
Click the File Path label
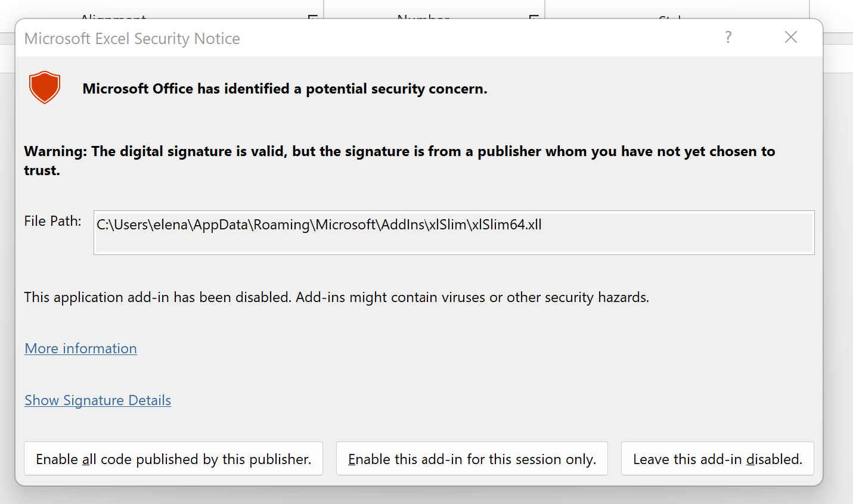point(52,221)
